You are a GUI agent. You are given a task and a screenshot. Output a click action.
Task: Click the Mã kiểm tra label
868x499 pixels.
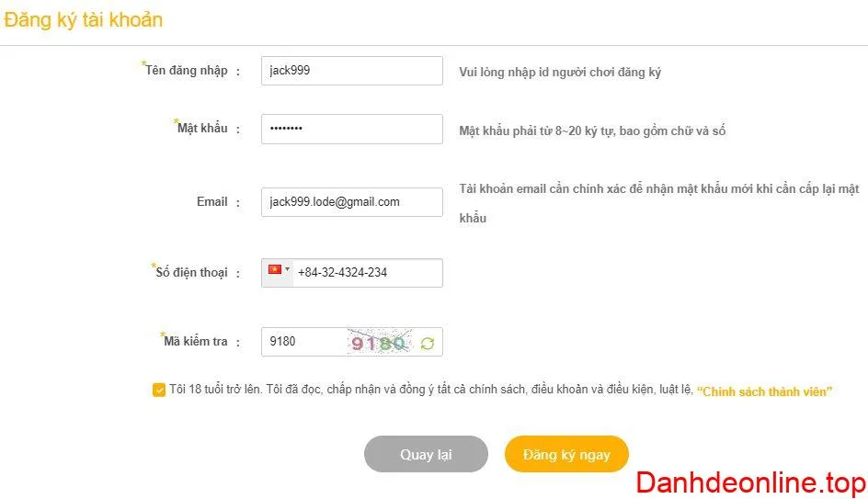196,341
